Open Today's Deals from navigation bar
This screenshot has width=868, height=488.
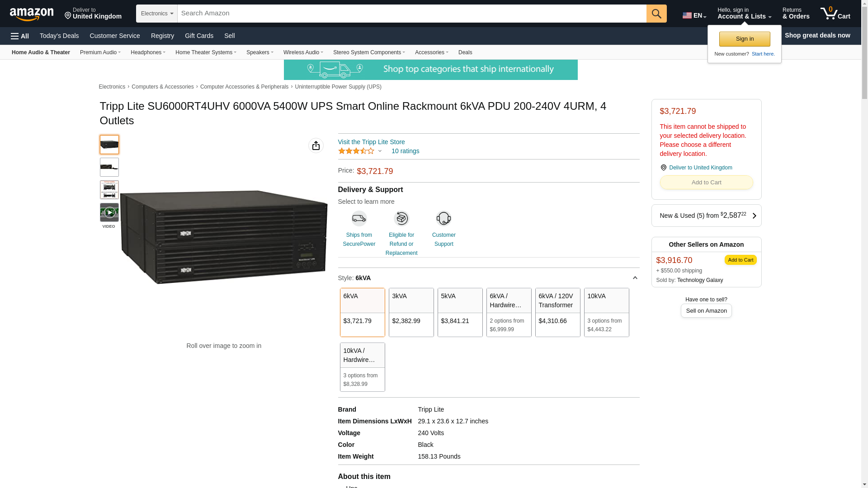point(59,36)
